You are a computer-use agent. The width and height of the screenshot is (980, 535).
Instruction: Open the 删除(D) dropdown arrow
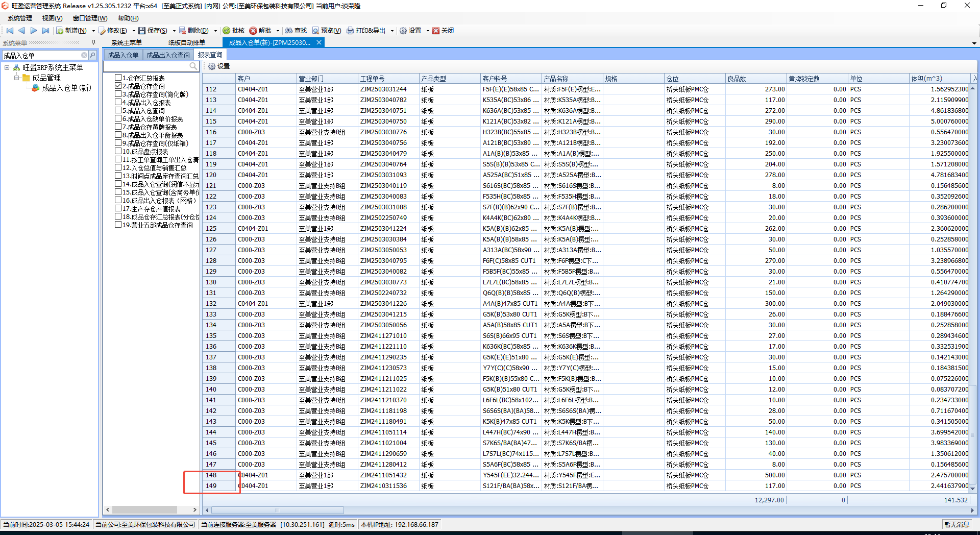pyautogui.click(x=215, y=31)
